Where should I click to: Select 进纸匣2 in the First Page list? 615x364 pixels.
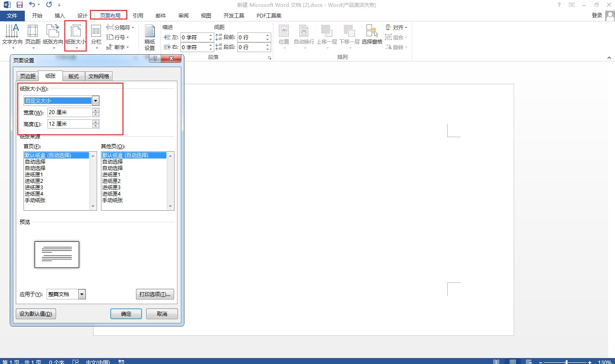34,181
